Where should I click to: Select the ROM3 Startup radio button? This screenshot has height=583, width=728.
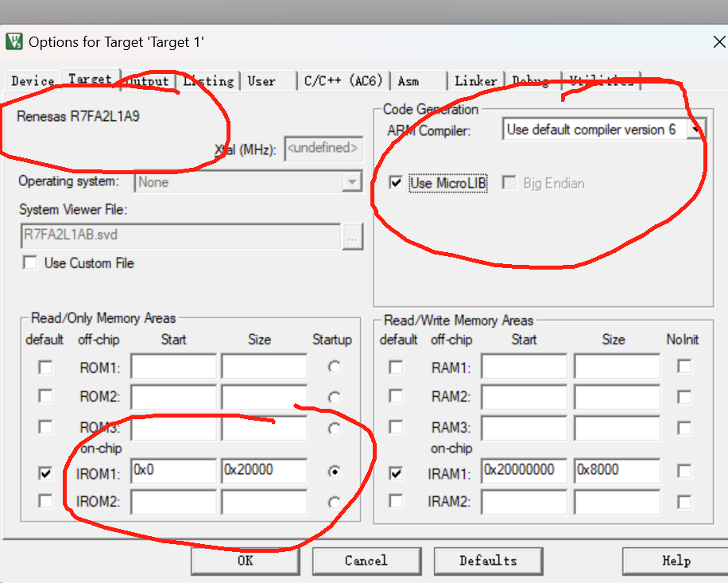(335, 429)
